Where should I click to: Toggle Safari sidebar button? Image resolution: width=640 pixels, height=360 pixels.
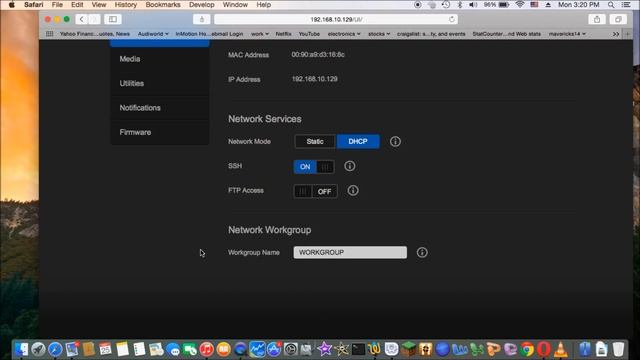[x=113, y=19]
